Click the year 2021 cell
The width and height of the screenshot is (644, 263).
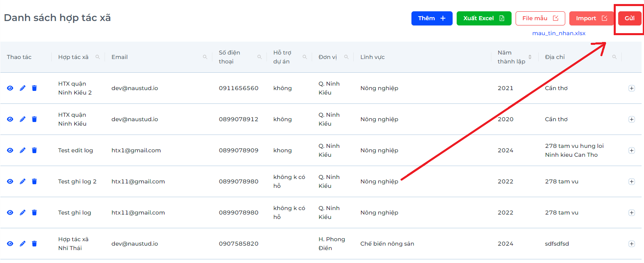click(x=506, y=88)
